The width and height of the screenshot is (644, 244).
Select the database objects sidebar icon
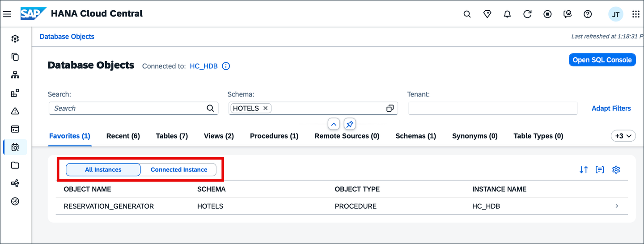click(15, 147)
